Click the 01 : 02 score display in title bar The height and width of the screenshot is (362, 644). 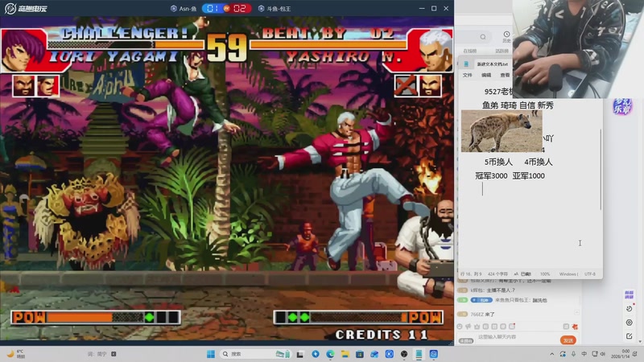pos(227,8)
